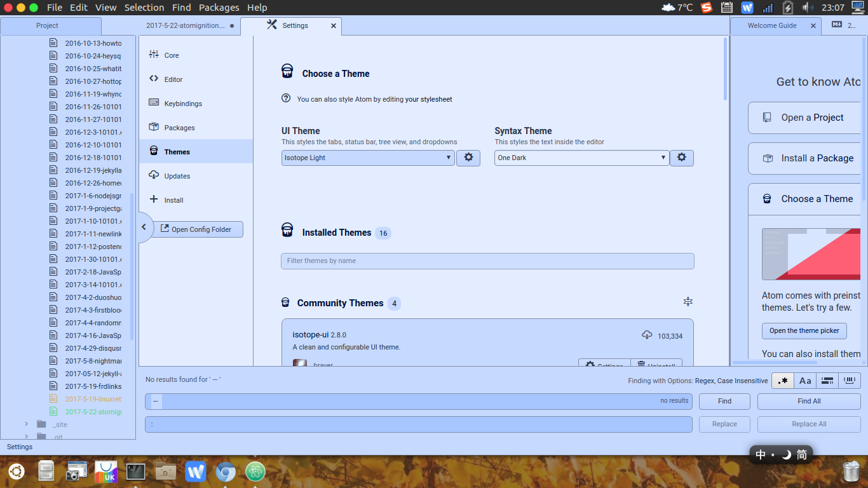Expand Open a Project welcome card
Viewport: 868px width, 488px height.
[x=804, y=118]
